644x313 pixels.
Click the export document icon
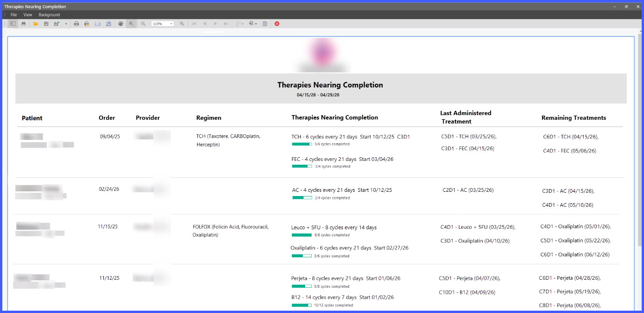click(x=57, y=23)
